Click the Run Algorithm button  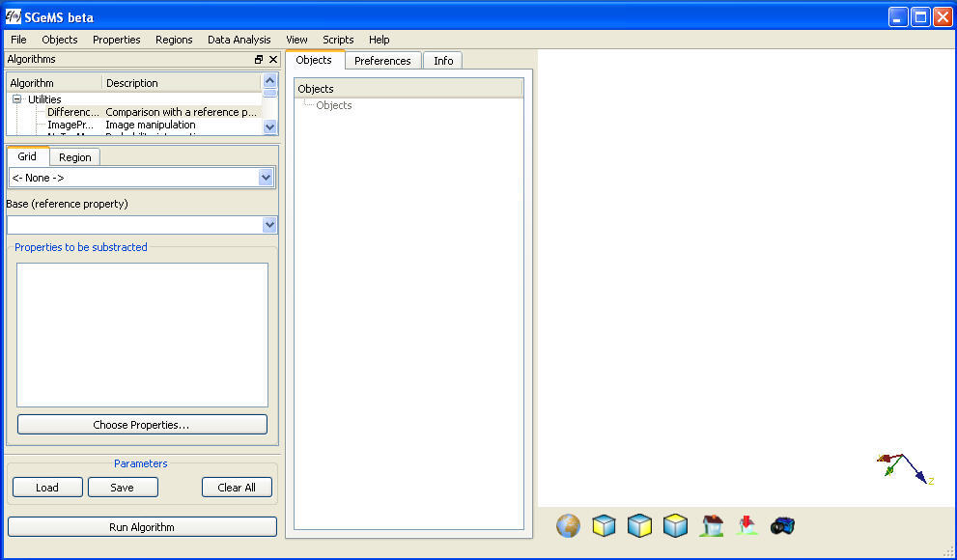click(x=142, y=527)
